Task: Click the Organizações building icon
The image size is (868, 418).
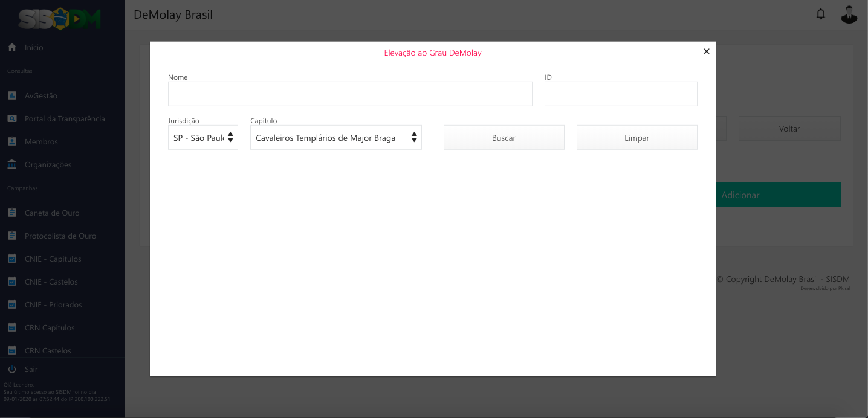Action: (11, 164)
